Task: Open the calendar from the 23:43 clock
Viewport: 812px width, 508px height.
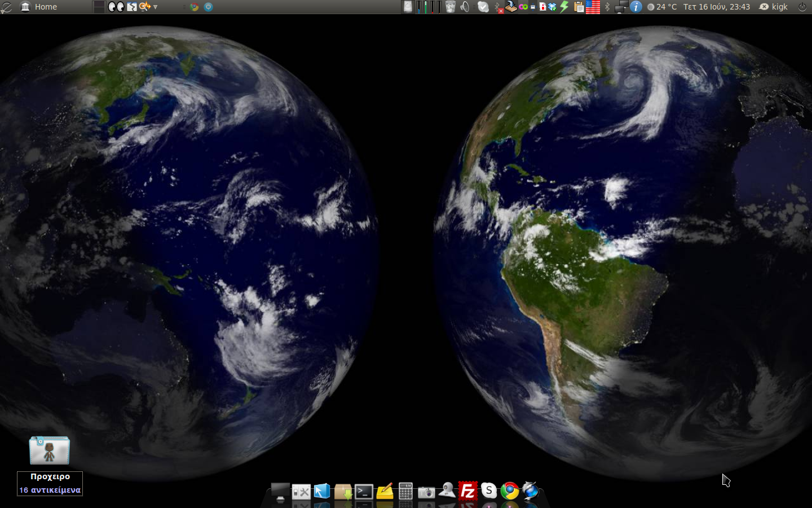Action: tap(717, 7)
